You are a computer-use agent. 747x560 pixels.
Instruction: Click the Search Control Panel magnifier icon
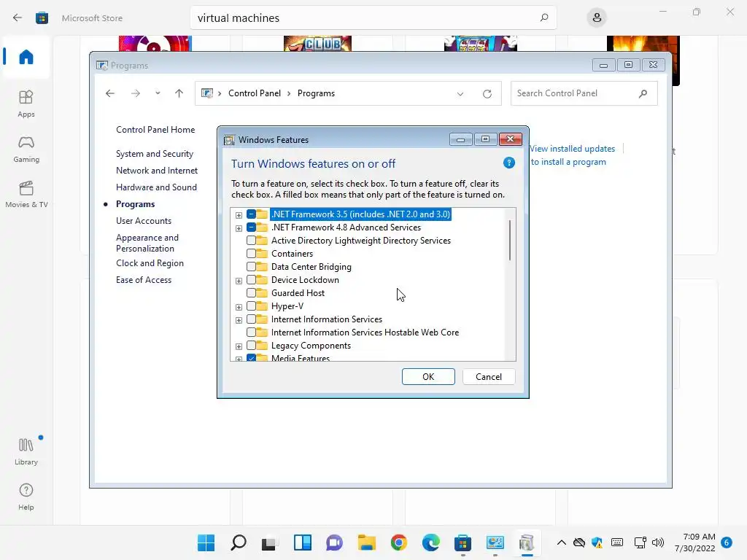pos(643,93)
